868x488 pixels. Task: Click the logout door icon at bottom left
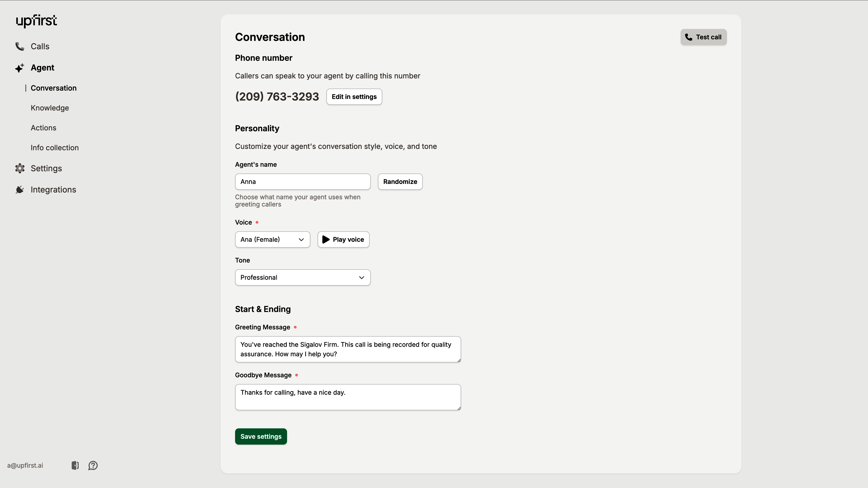point(74,465)
